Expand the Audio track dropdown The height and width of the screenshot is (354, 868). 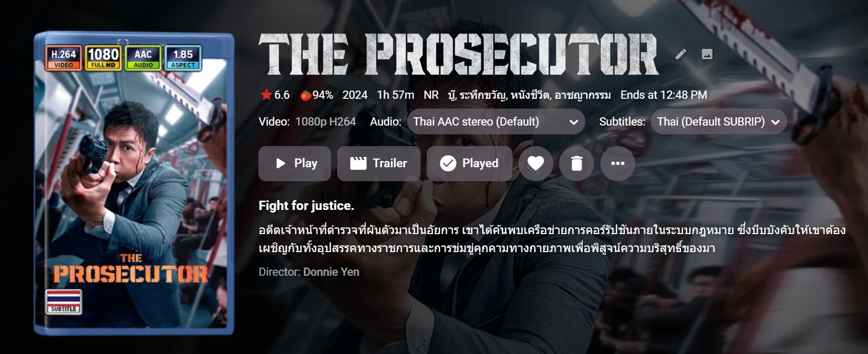[496, 122]
